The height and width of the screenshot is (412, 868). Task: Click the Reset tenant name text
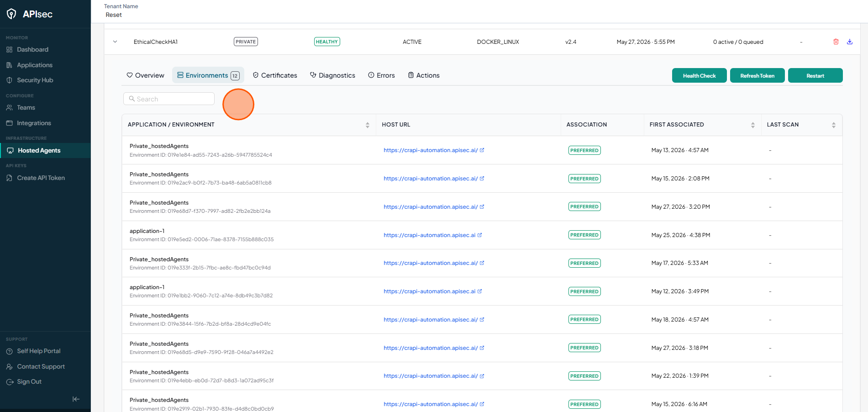click(x=114, y=15)
